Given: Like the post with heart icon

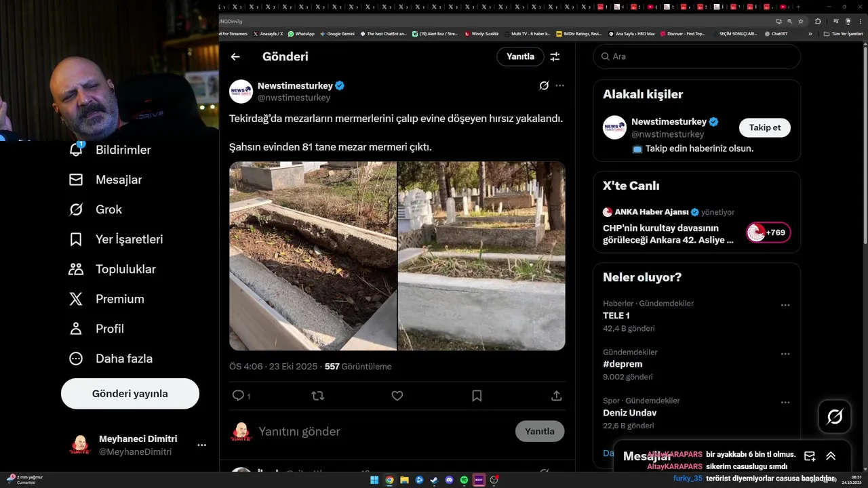Looking at the screenshot, I should pyautogui.click(x=397, y=395).
